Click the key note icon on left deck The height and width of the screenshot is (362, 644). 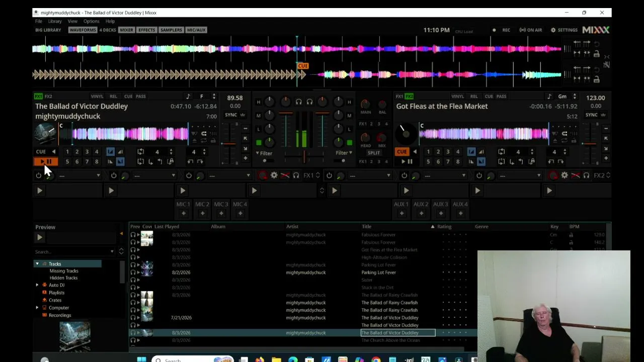pyautogui.click(x=188, y=97)
